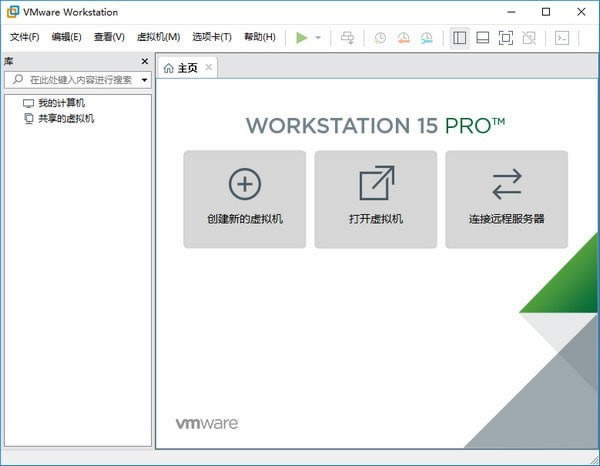Click the send Ctrl+Alt+Del toolbar icon
This screenshot has width=600, height=466.
(348, 38)
